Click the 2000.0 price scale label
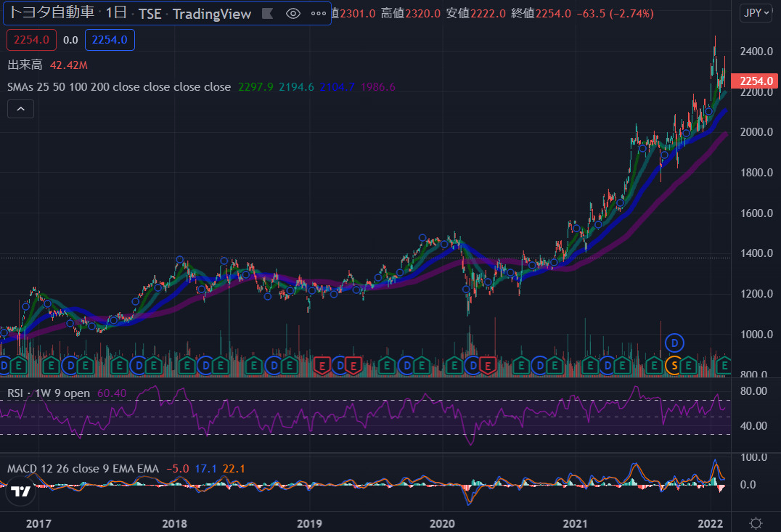 point(756,132)
